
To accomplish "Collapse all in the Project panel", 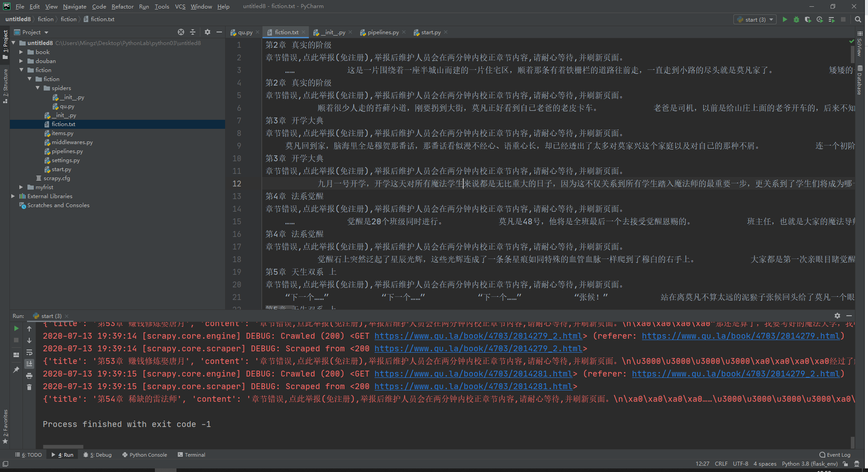I will (193, 32).
